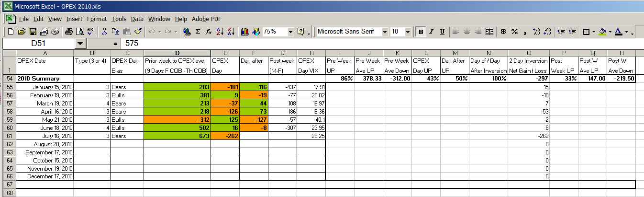Apply the green fill color swatch

(602, 32)
